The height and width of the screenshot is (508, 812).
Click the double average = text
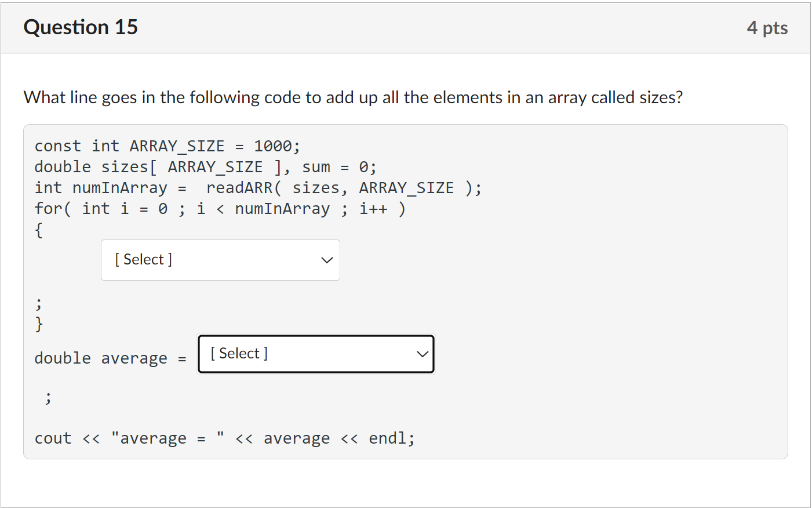pos(110,358)
